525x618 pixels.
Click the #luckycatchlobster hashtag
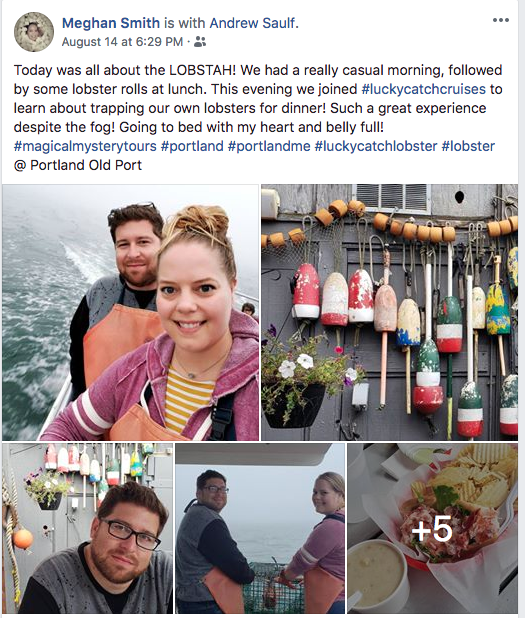pos(376,146)
